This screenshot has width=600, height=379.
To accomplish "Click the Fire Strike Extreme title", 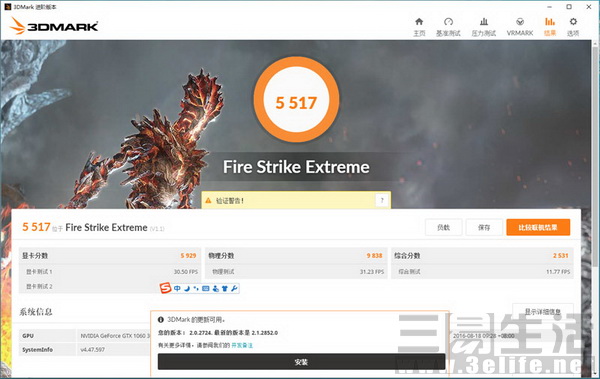I will tap(296, 167).
